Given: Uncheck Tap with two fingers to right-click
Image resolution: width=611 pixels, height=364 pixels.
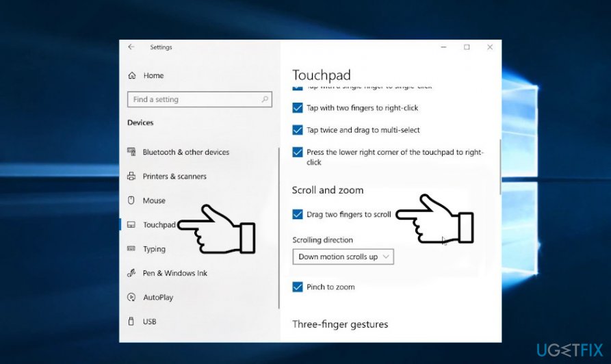Looking at the screenshot, I should [x=298, y=107].
